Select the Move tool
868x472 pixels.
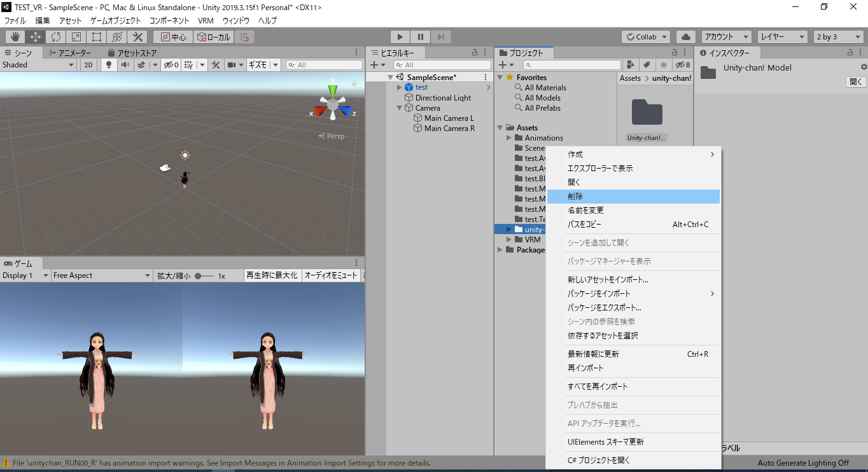36,37
